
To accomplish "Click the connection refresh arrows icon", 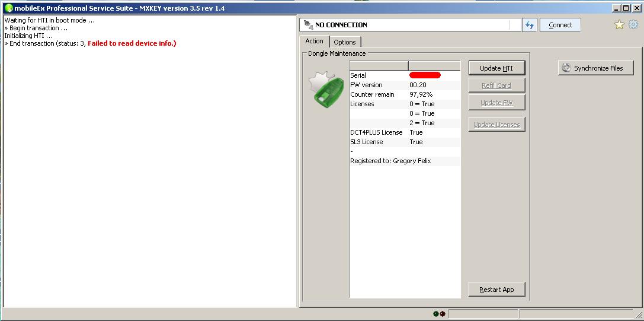I will [x=530, y=25].
